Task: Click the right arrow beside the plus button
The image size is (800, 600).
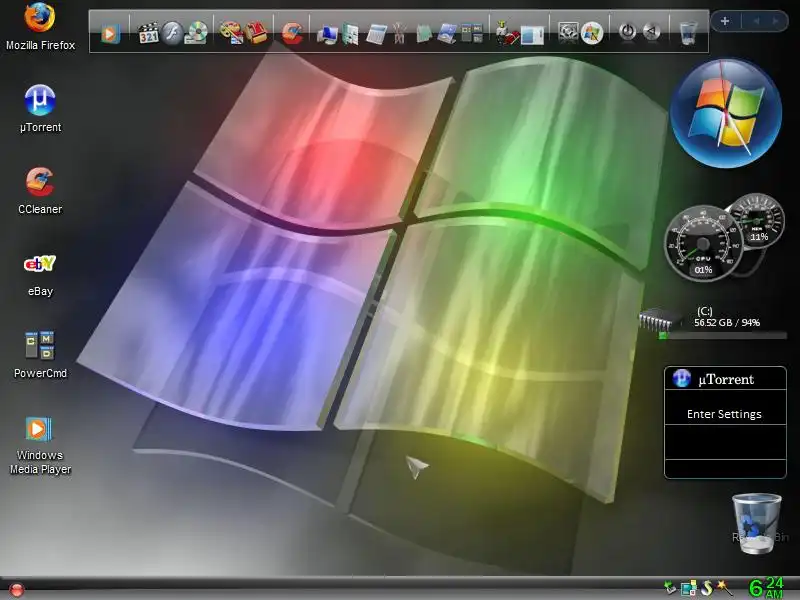Action: pyautogui.click(x=776, y=21)
